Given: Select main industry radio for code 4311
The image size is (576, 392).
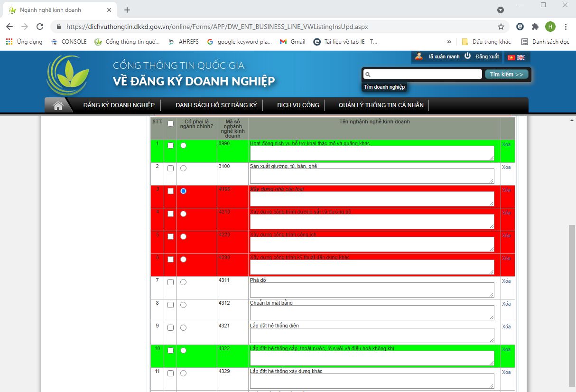Looking at the screenshot, I should click(184, 282).
